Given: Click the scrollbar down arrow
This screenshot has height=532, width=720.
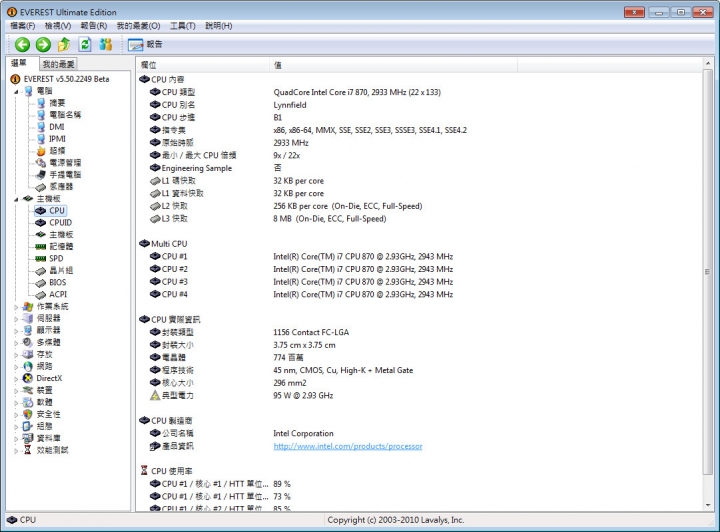Looking at the screenshot, I should pyautogui.click(x=707, y=505).
